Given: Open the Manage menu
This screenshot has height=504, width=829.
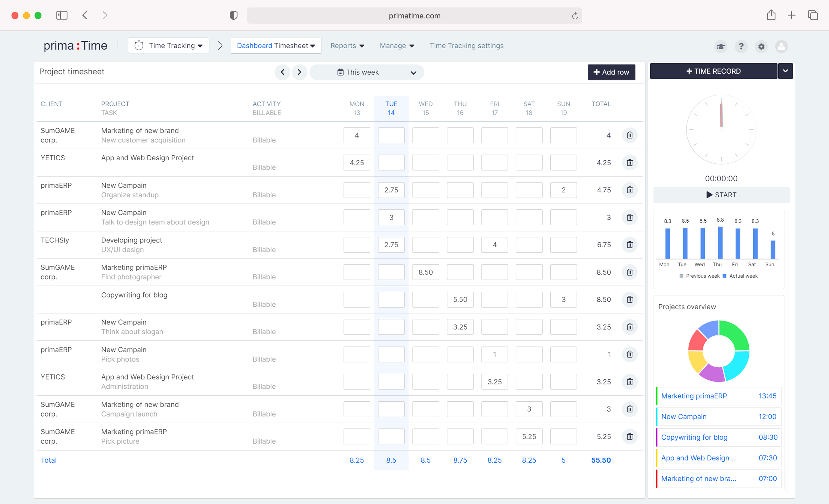Looking at the screenshot, I should (x=397, y=46).
